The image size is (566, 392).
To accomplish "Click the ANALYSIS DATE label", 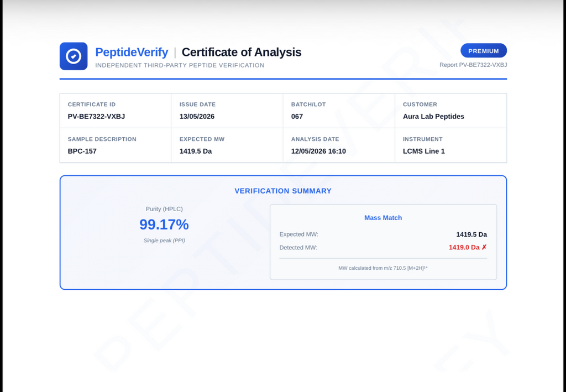I will pos(315,139).
